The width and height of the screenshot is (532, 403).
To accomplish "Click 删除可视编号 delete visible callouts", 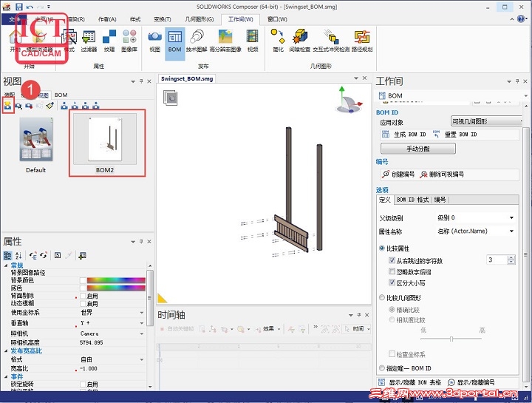I will [x=442, y=175].
